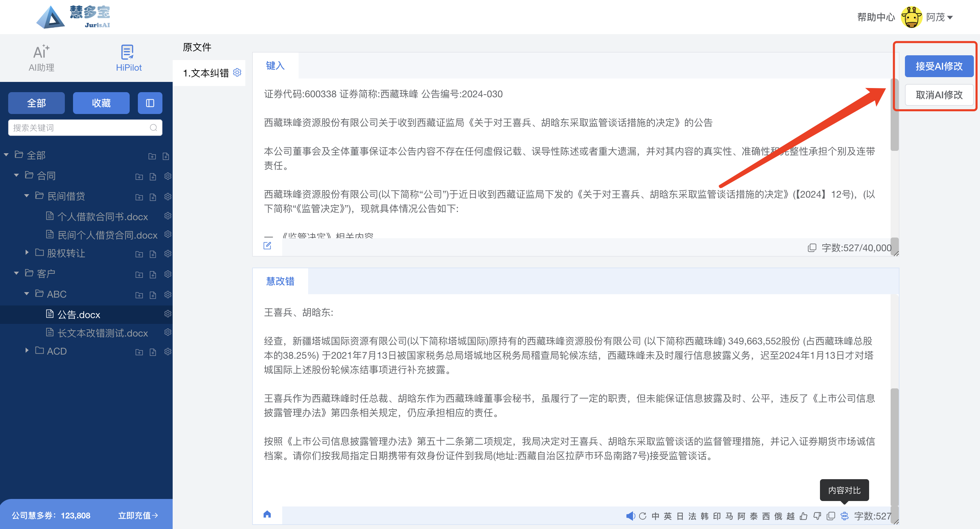The height and width of the screenshot is (529, 980).
Task: Open settings gear for 民间借贷 folder
Action: (168, 196)
